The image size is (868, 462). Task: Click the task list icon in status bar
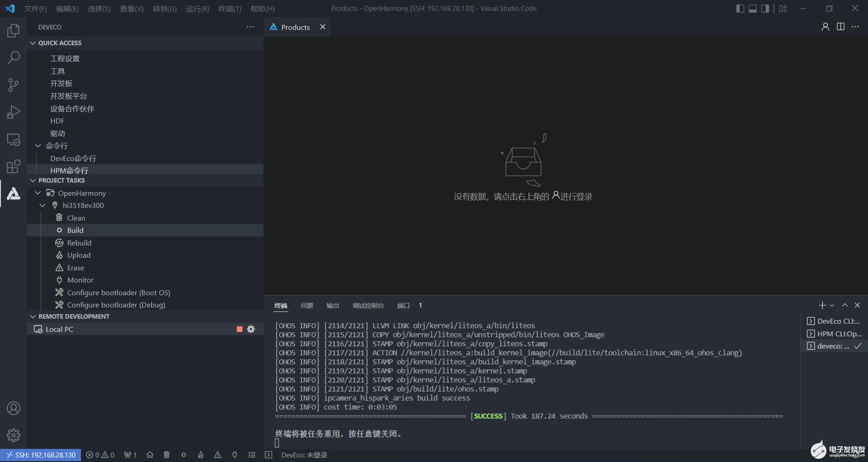[x=252, y=455]
